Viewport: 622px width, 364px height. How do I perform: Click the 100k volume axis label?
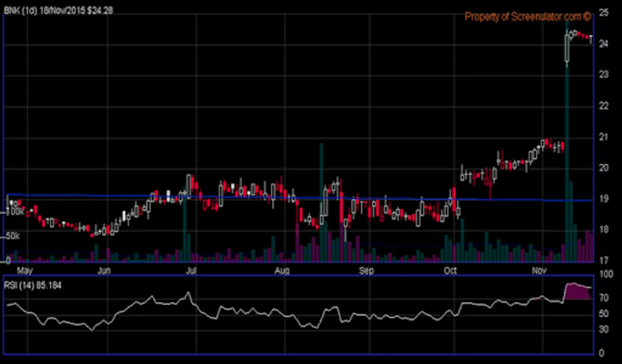[15, 212]
